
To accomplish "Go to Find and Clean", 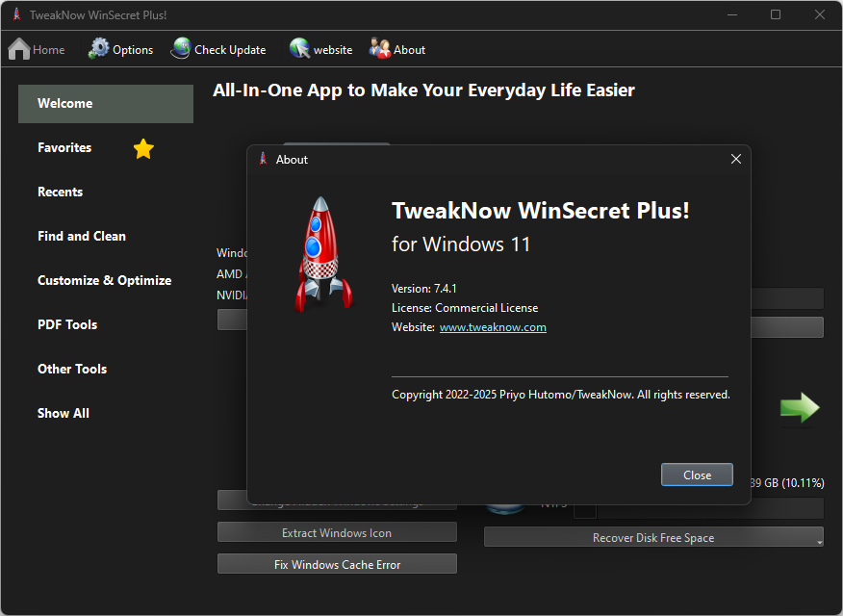I will point(82,236).
